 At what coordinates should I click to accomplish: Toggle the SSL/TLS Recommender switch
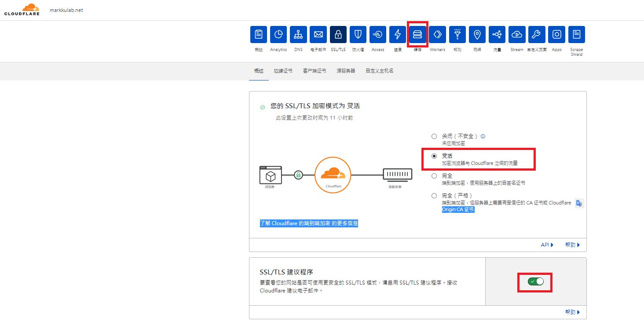[x=535, y=281]
